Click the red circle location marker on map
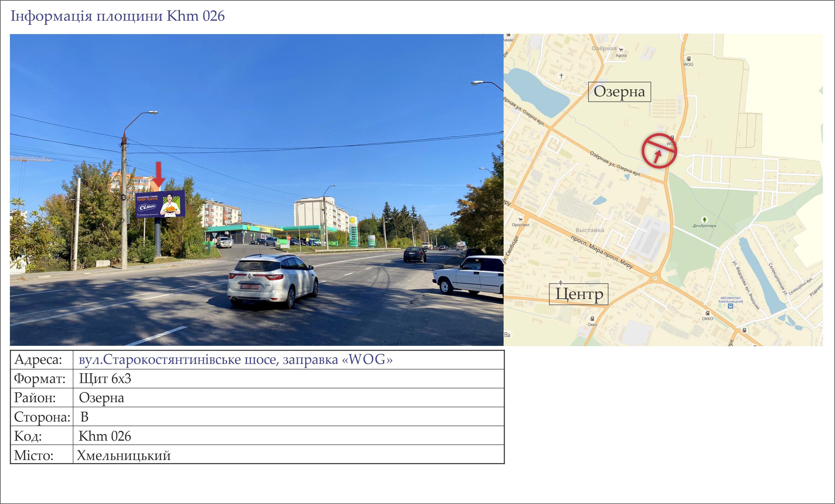 (x=659, y=151)
